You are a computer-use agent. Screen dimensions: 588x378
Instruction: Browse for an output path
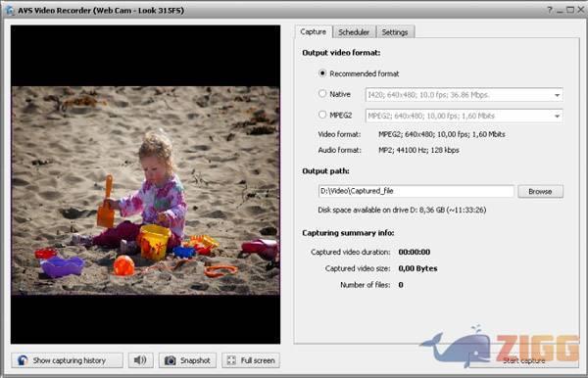pyautogui.click(x=540, y=191)
